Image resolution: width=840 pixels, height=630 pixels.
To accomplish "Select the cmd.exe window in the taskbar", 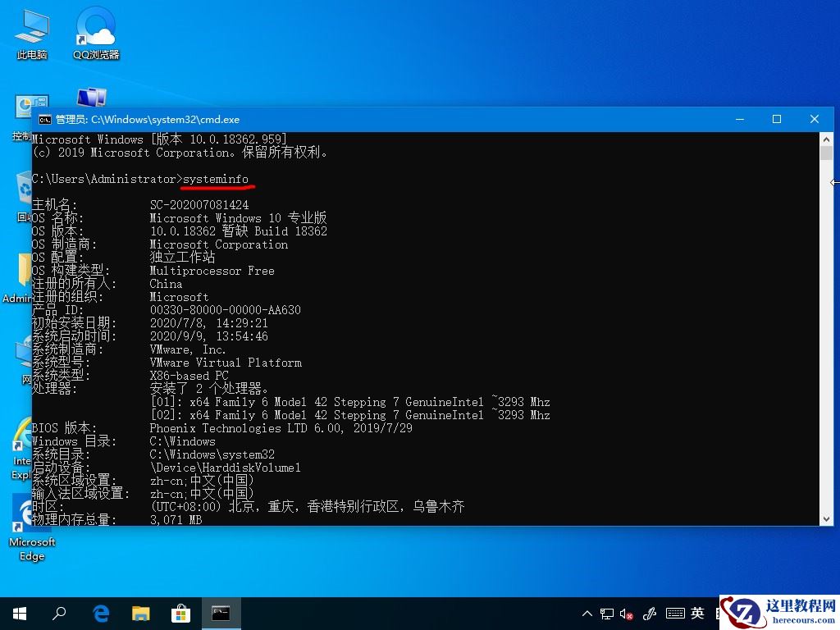I will (220, 613).
